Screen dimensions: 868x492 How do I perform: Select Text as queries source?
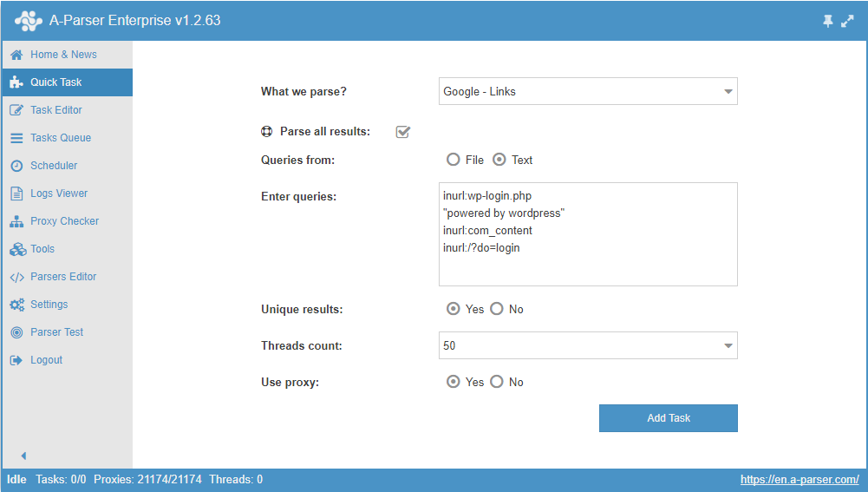499,160
